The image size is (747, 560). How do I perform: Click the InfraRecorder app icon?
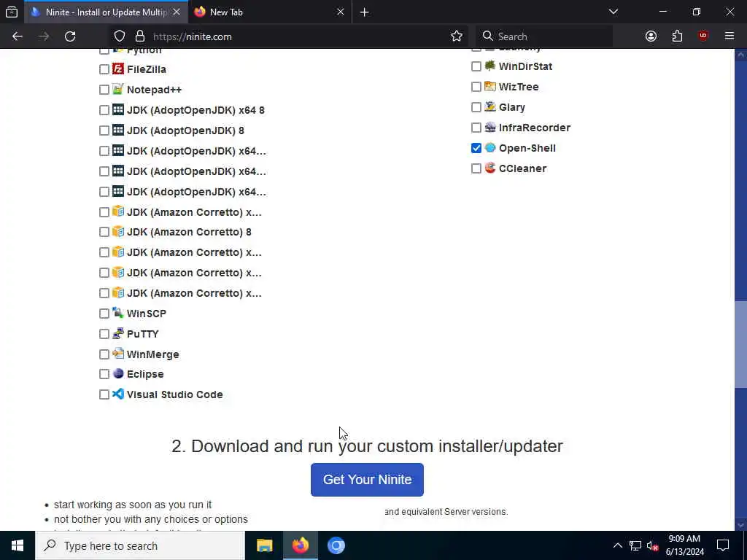pyautogui.click(x=490, y=127)
